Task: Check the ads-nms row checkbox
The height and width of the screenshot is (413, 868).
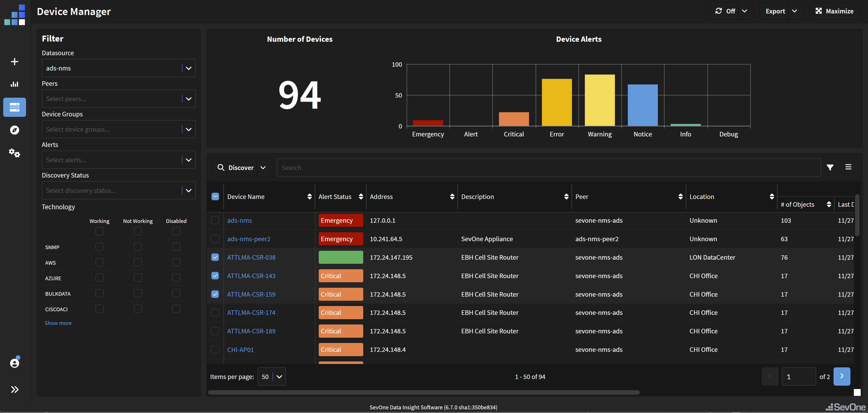Action: 215,220
